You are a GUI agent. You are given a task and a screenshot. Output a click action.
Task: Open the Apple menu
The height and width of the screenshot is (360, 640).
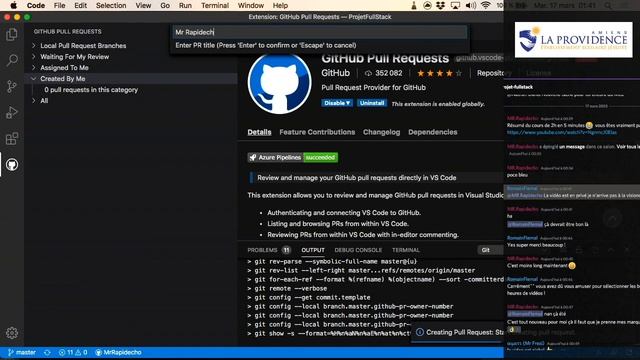click(x=13, y=5)
